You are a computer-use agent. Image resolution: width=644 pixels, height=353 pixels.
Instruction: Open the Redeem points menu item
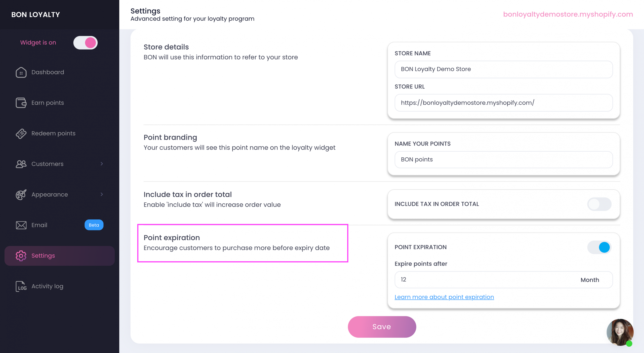53,134
